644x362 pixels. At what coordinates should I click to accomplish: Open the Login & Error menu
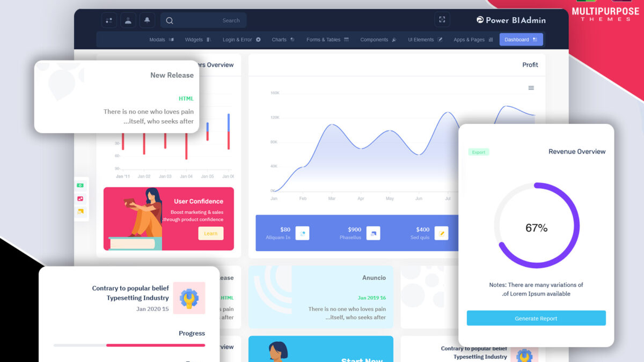pos(241,40)
